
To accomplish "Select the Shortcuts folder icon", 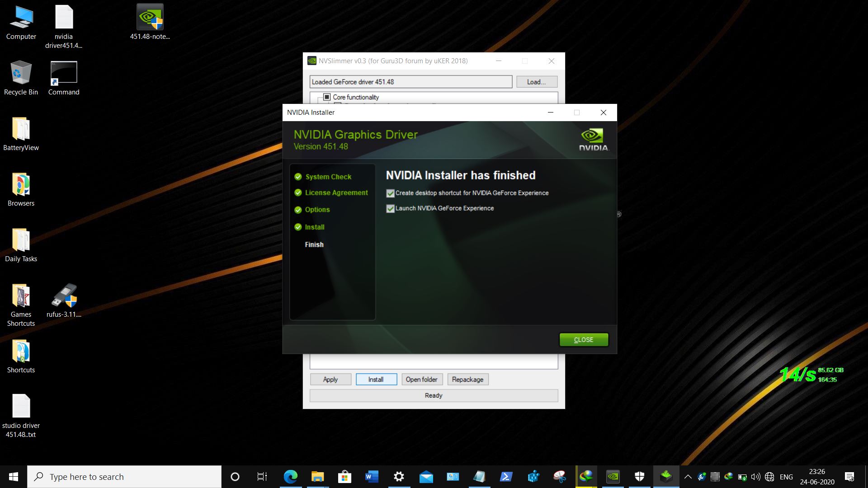I will 21,356.
